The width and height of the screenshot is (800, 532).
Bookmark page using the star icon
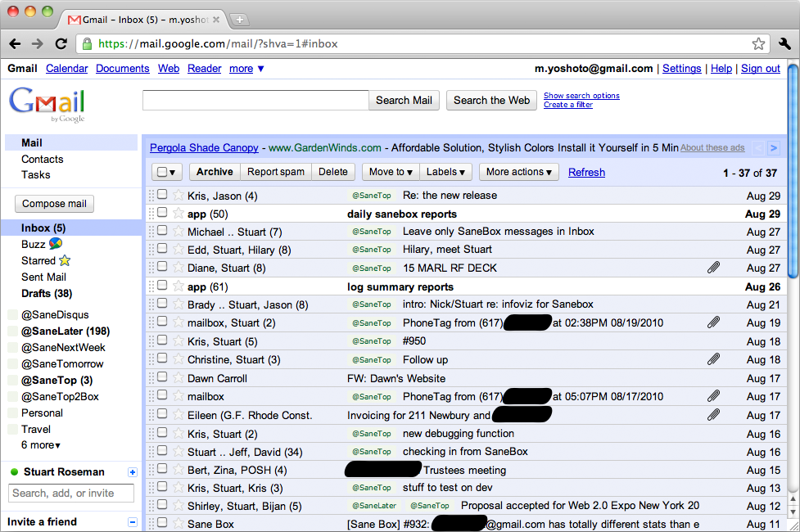pyautogui.click(x=758, y=44)
